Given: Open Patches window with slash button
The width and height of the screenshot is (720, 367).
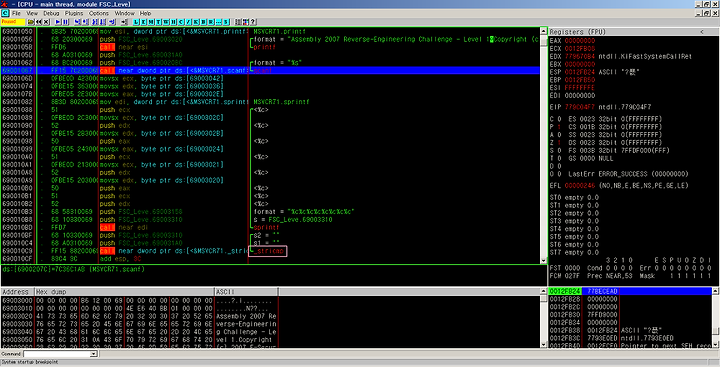Looking at the screenshot, I should 189,22.
